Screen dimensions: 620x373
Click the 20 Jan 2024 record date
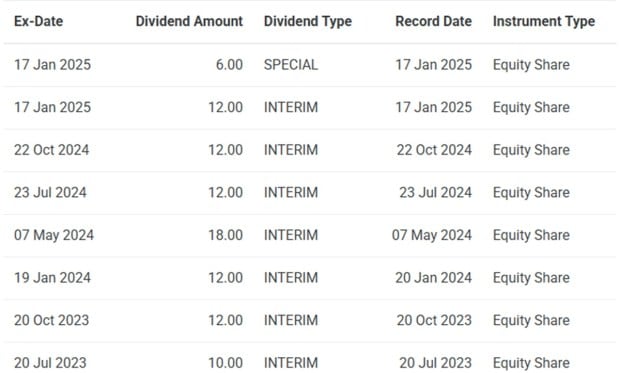(x=433, y=278)
